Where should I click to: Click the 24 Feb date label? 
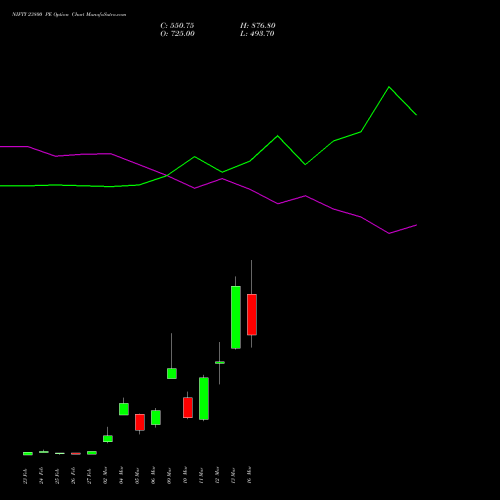[42, 475]
